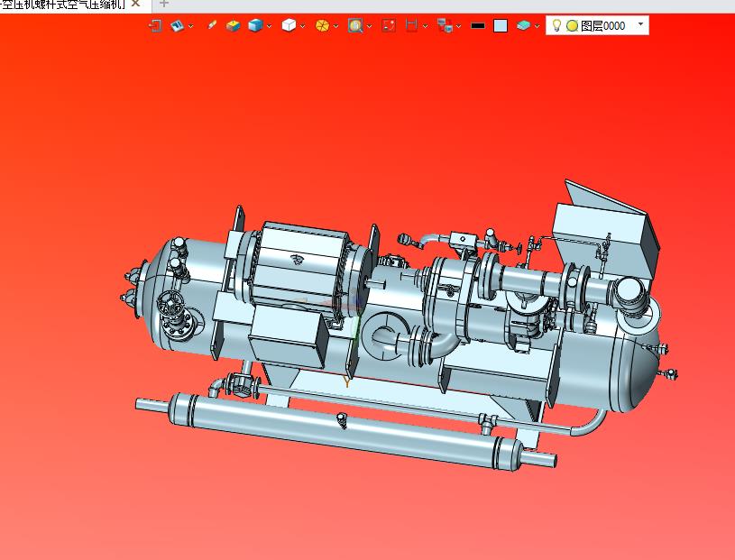Screen dimensions: 735x560
Task: Click the orange pie-shaped circle icon
Action: (x=322, y=25)
